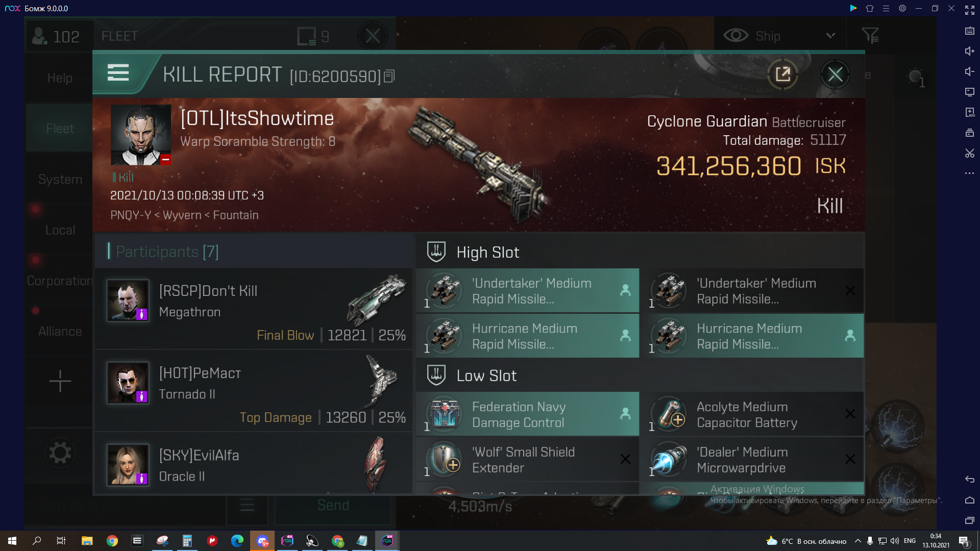This screenshot has height=551, width=980.
Task: Click the Kill Report external link icon
Action: coord(782,74)
